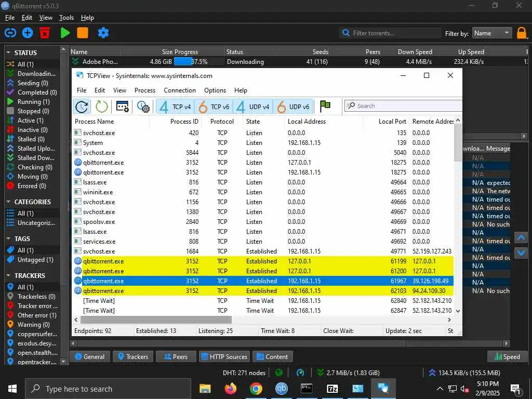Screen dimensions: 532x399
Task: Click the DHT connection status globe icon
Action: [279, 373]
